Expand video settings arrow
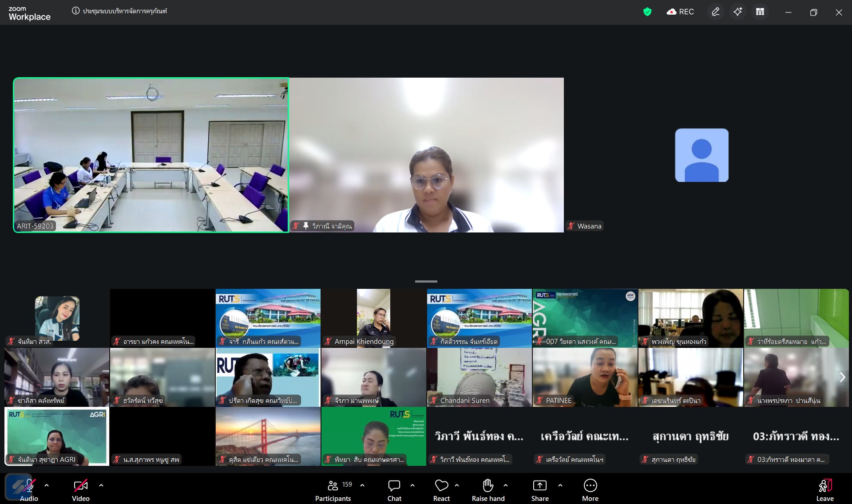This screenshot has width=852, height=504. [x=101, y=485]
